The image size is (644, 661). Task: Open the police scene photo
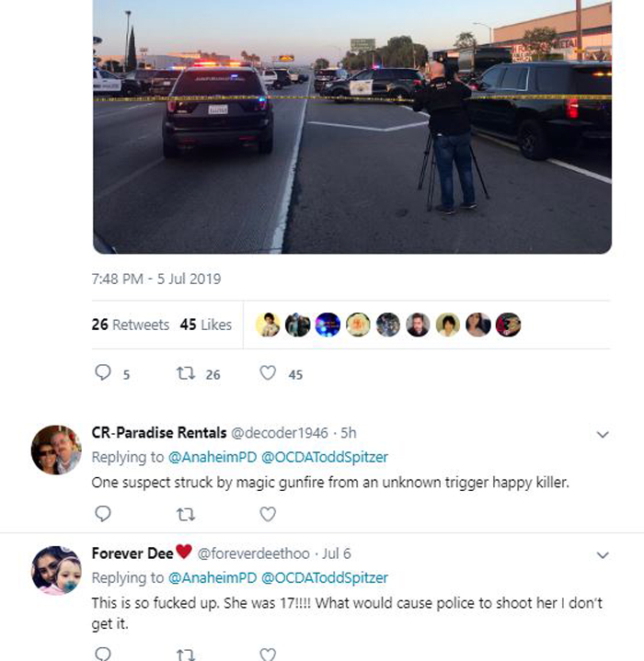pos(352,127)
